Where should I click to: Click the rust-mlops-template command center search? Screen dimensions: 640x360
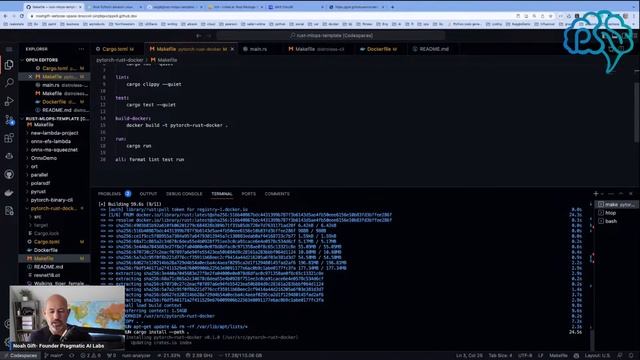331,36
